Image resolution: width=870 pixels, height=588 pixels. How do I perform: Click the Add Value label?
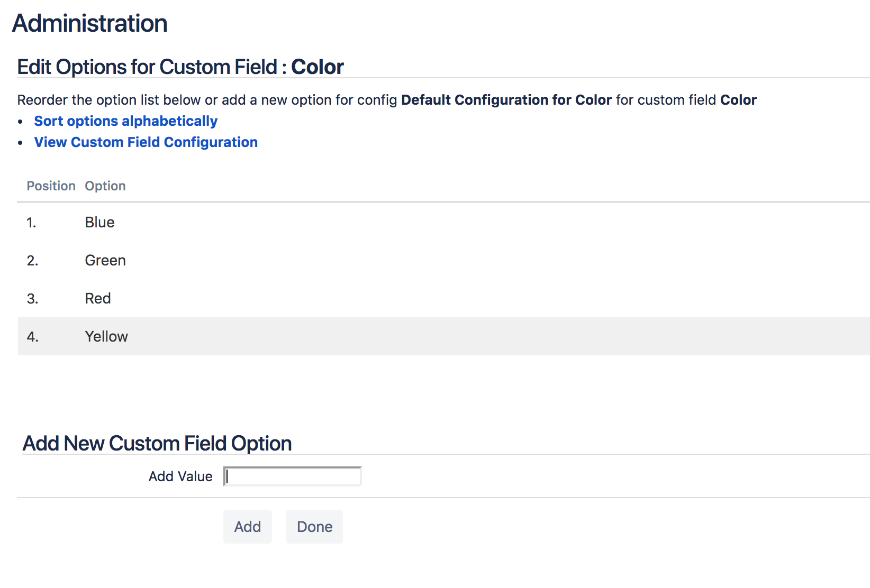pos(180,476)
